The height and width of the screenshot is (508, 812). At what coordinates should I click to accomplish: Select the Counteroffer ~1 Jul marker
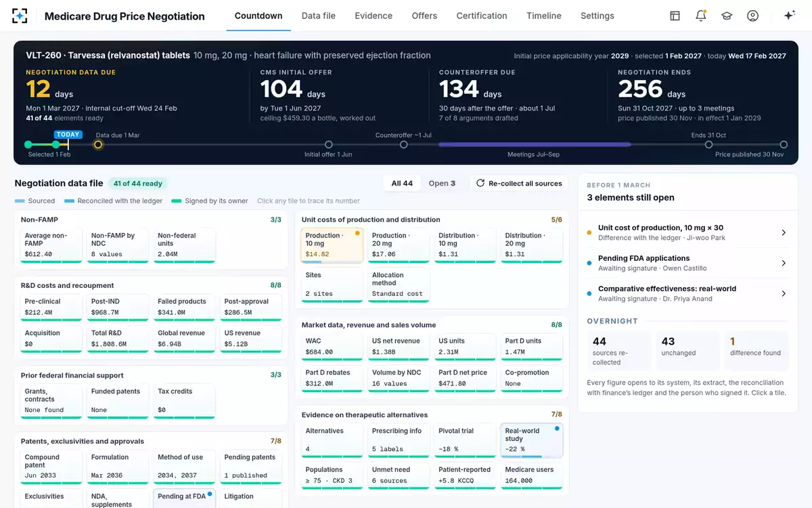point(404,144)
